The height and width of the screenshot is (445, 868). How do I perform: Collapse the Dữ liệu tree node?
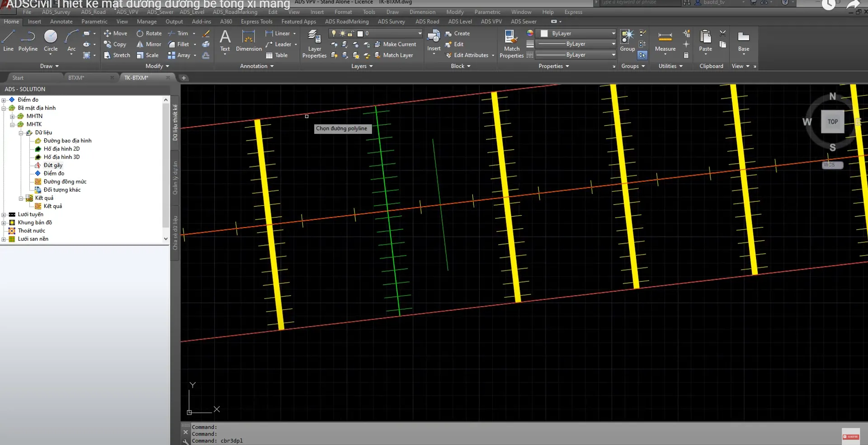pos(21,133)
